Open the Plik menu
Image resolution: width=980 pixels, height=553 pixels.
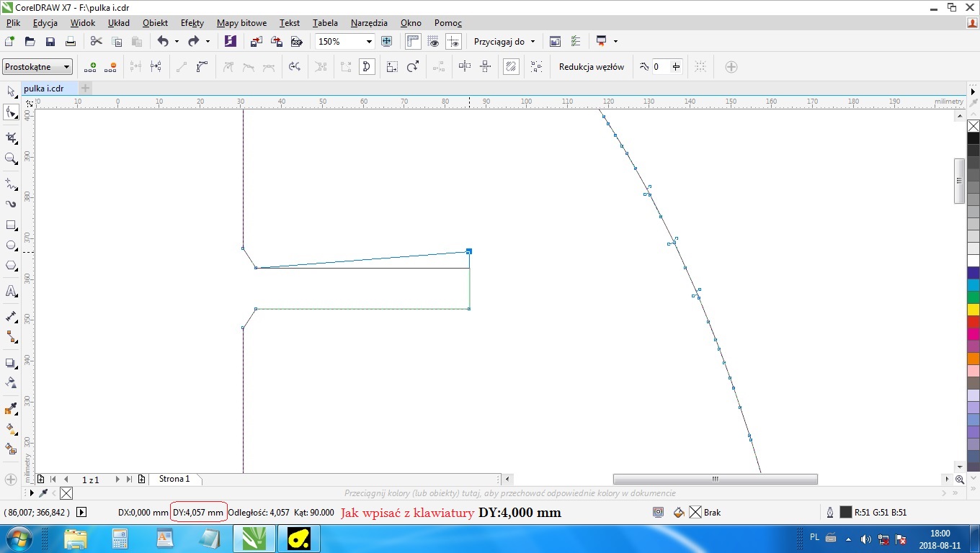tap(13, 23)
